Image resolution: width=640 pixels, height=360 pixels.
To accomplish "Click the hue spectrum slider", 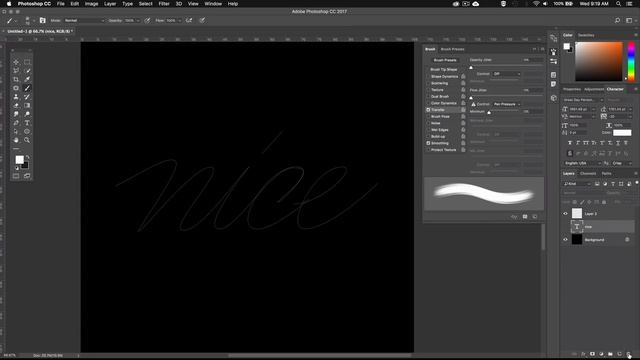I will click(x=631, y=61).
